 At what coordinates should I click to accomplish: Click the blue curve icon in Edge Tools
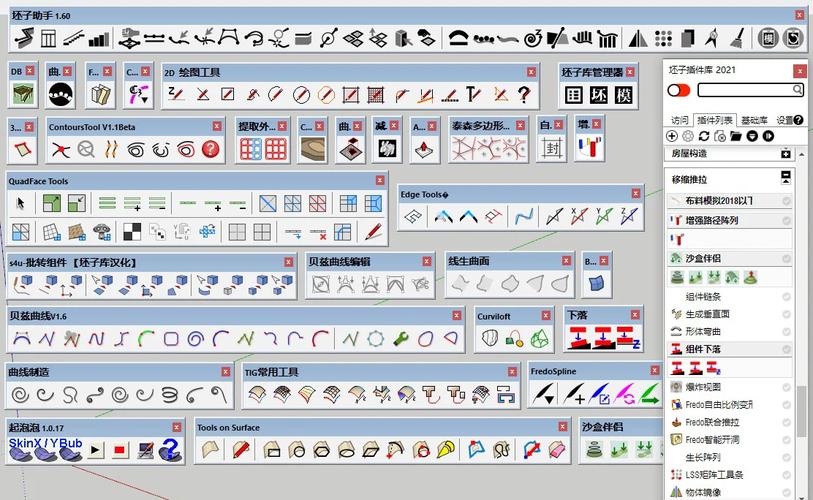click(524, 216)
